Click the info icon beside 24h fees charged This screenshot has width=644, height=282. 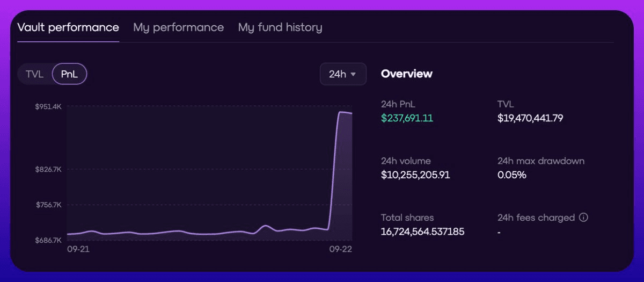pyautogui.click(x=583, y=218)
